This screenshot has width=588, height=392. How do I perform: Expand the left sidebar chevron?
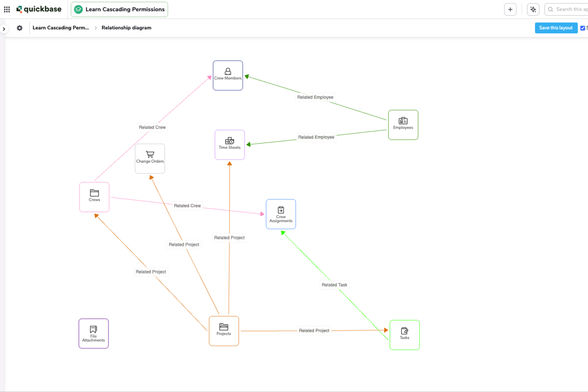coord(4,29)
